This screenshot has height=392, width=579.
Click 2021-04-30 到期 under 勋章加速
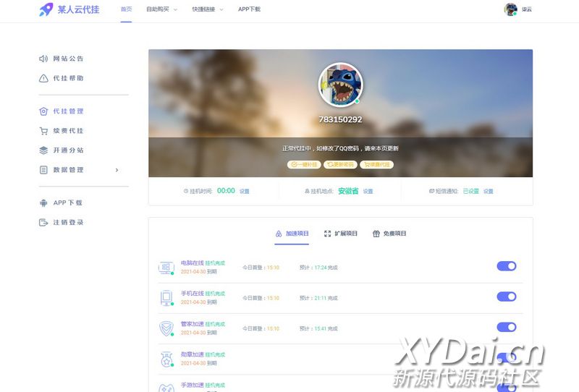pos(198,363)
